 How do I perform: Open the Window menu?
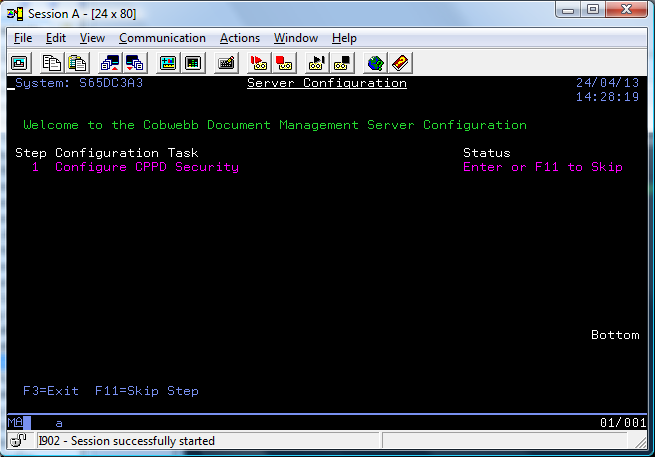[x=296, y=38]
